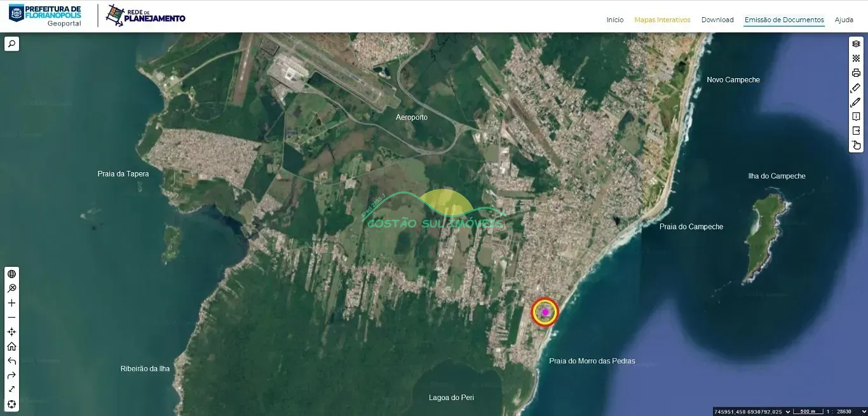Screen dimensions: 868x416
Task: Expand the coordinate system dropdown arrow
Action: (x=788, y=412)
